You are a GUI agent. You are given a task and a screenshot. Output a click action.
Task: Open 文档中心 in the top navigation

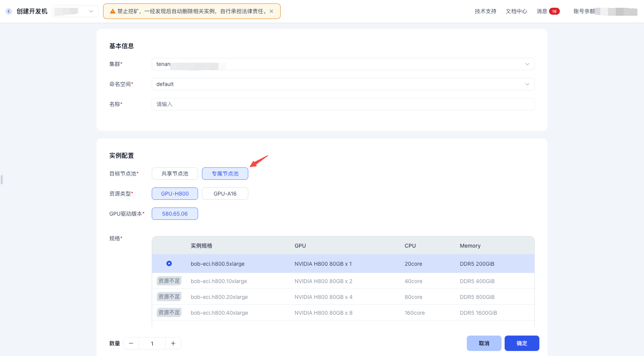(516, 11)
